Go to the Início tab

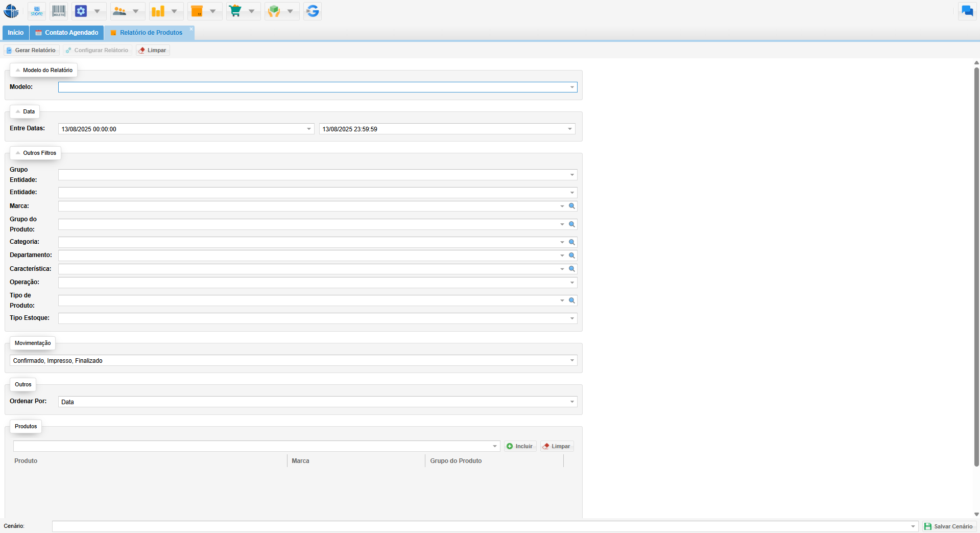(15, 33)
